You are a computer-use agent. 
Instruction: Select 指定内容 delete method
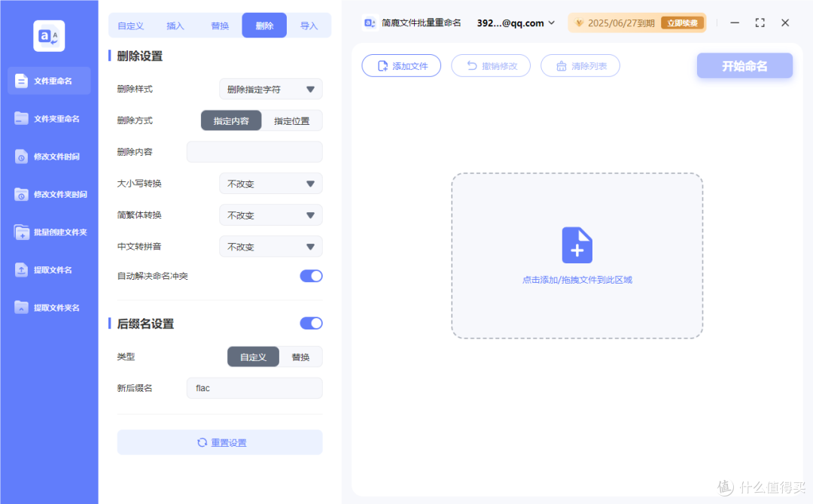pos(231,120)
